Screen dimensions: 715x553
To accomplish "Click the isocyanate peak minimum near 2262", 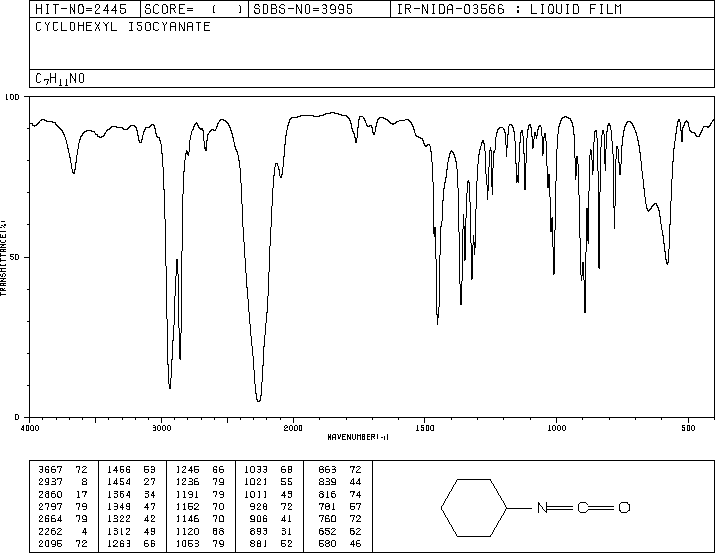I will pyautogui.click(x=259, y=400).
